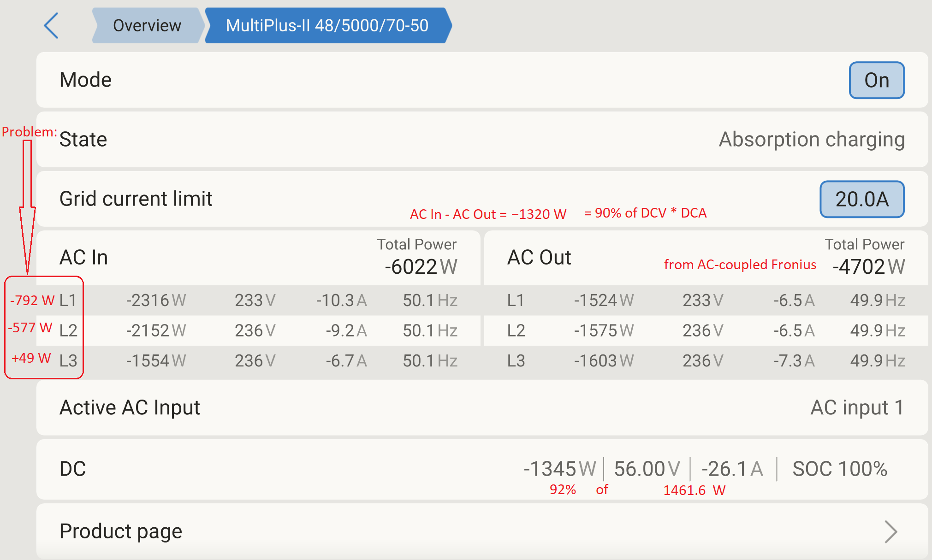Select the State row label
The width and height of the screenshot is (932, 560).
[83, 139]
